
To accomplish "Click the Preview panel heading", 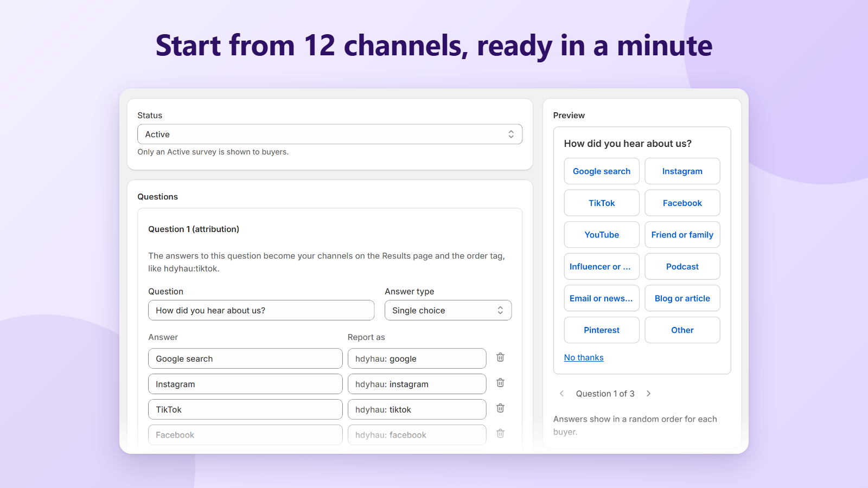I will click(569, 115).
